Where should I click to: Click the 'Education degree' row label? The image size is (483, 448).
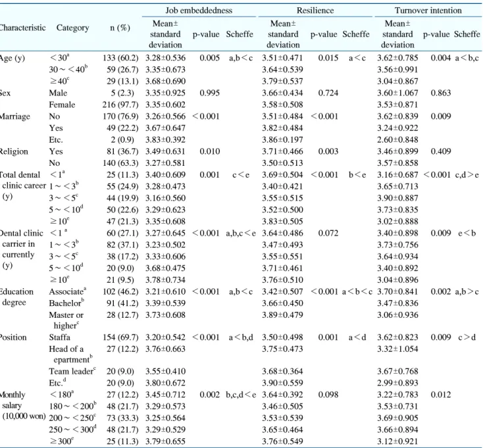click(16, 297)
